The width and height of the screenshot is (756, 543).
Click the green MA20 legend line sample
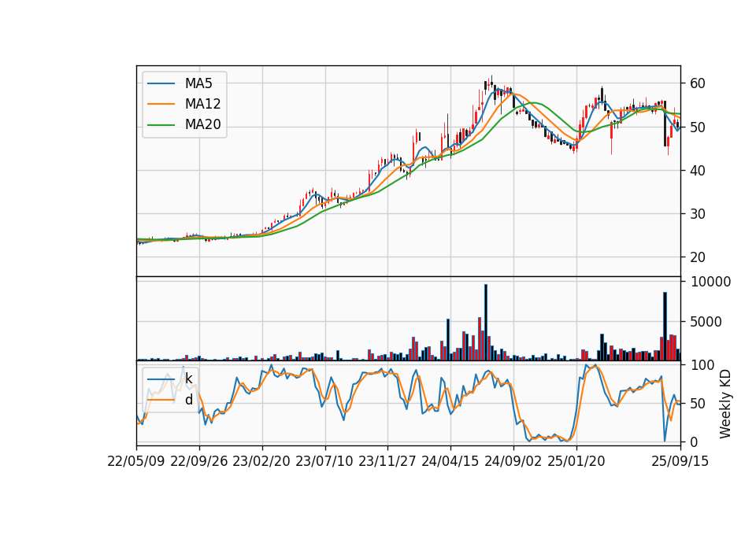click(161, 124)
